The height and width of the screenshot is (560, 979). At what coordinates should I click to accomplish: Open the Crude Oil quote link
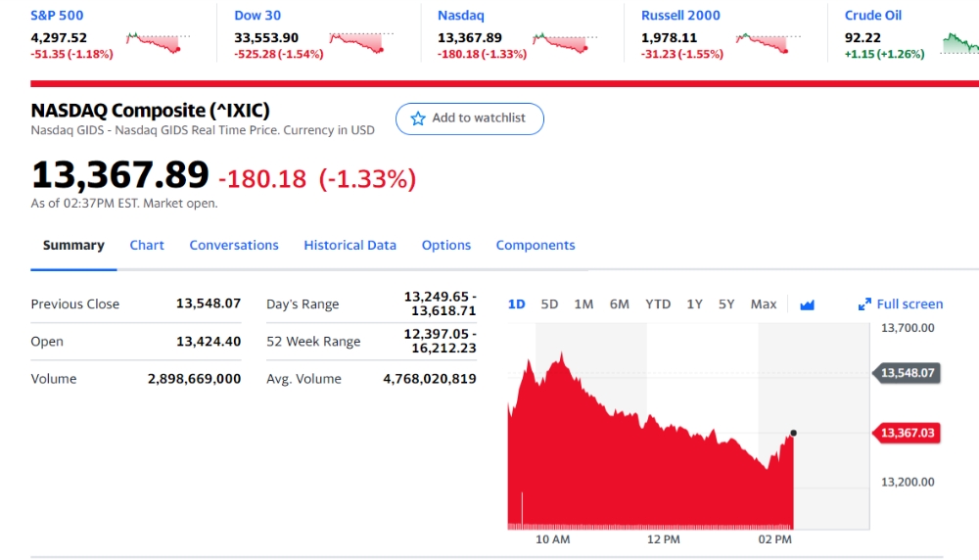coord(873,16)
